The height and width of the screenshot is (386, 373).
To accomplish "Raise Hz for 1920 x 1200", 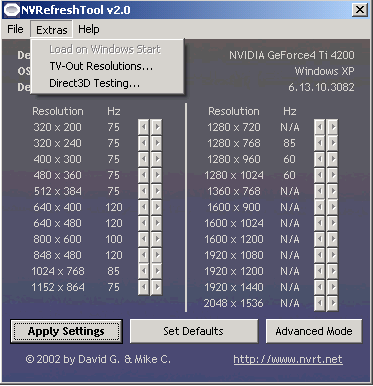I will [332, 271].
